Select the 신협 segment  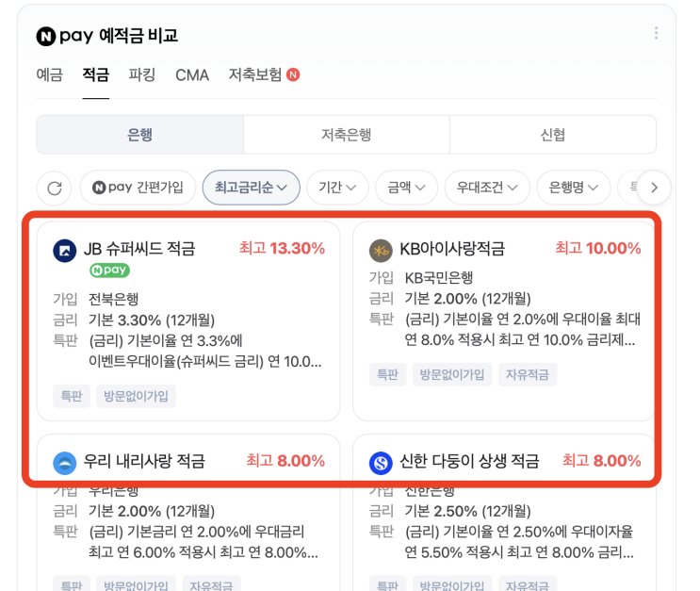click(553, 135)
